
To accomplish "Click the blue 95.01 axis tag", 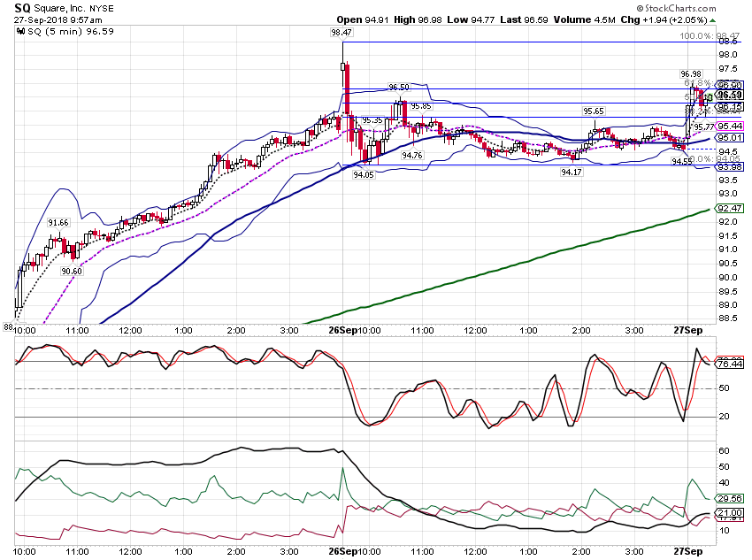I will click(x=730, y=138).
